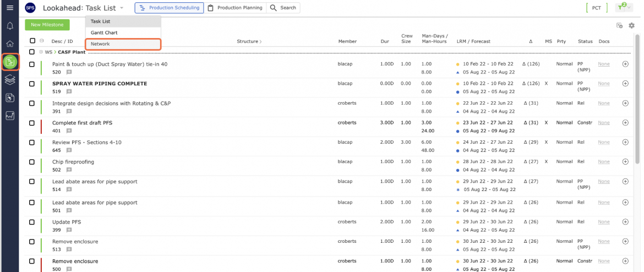Open None docs link for task 520

coord(603,64)
